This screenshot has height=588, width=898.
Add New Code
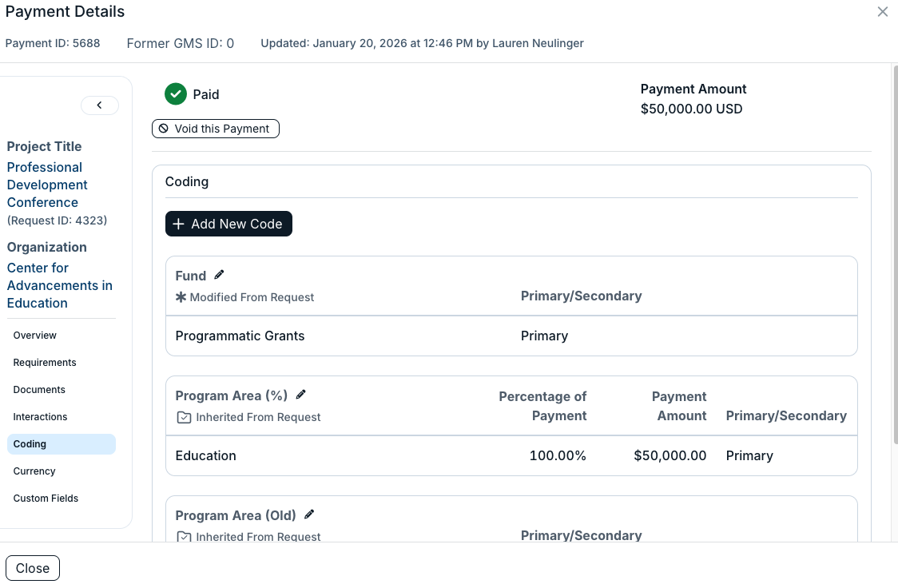pos(228,224)
